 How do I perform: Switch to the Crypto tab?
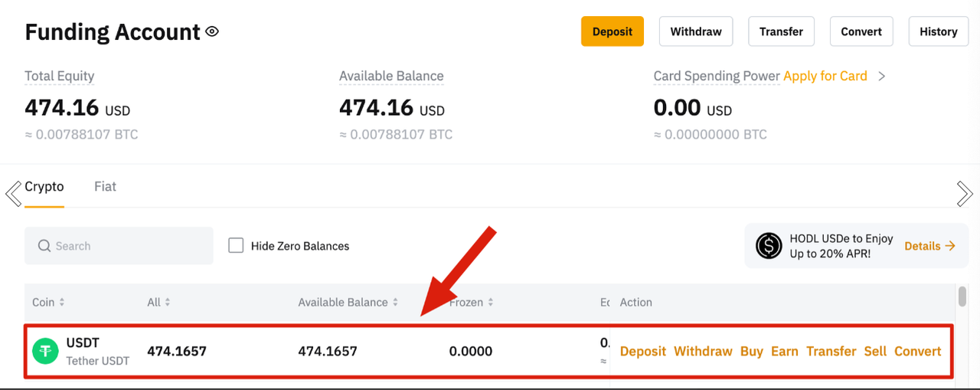[x=44, y=186]
